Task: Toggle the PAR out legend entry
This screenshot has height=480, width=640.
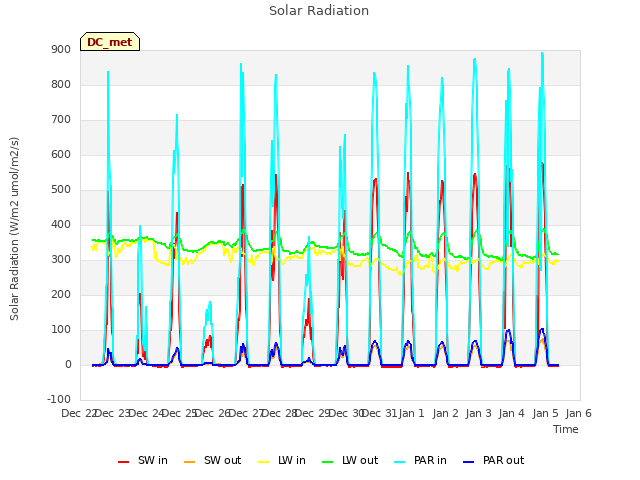Action: tap(493, 460)
